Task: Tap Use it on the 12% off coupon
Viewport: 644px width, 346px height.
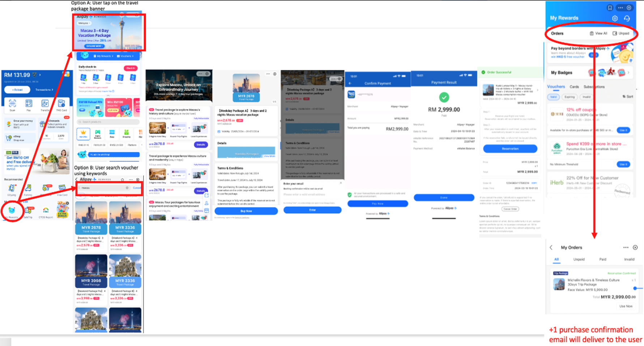Action: pos(623,130)
